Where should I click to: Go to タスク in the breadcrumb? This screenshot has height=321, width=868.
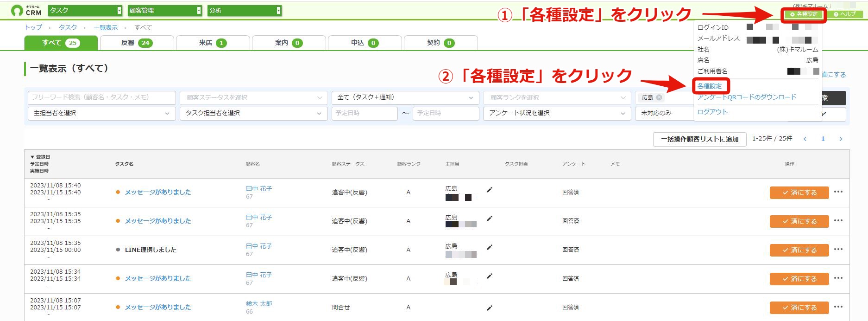[x=68, y=27]
